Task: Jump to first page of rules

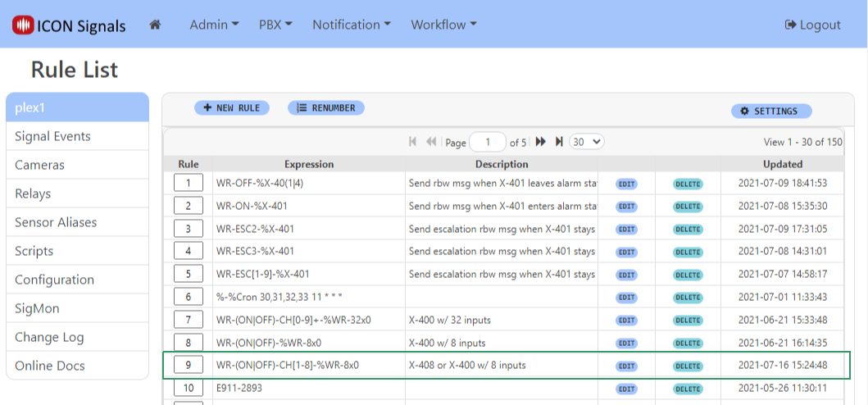Action: pos(413,142)
